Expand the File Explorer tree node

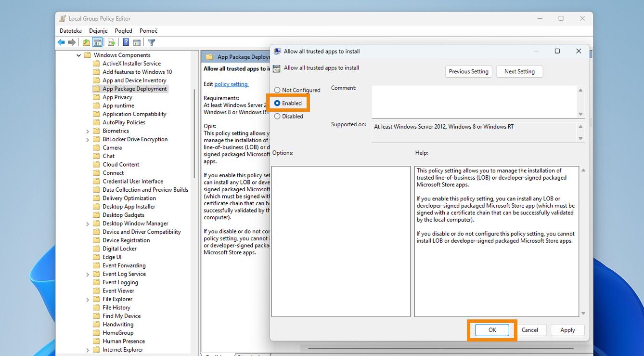(88, 300)
